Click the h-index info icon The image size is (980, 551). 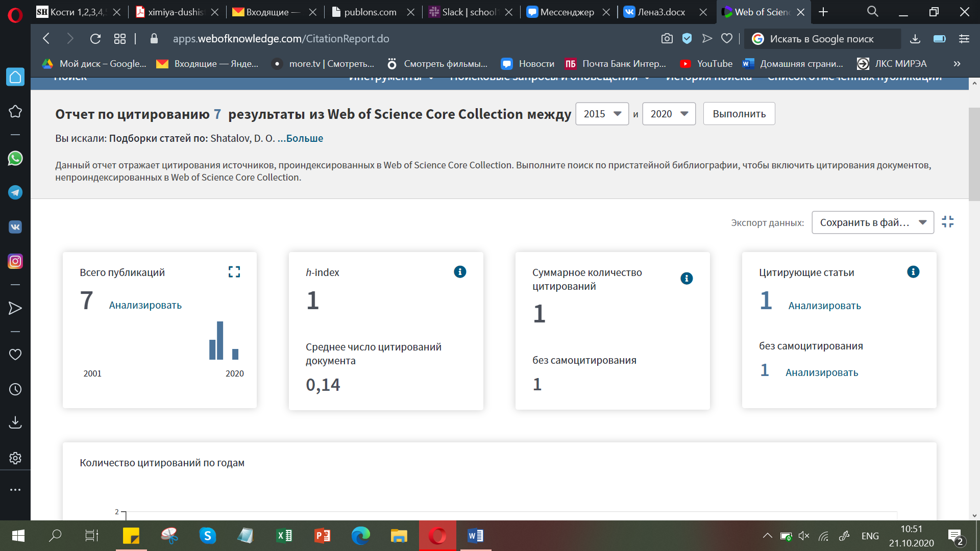point(460,272)
